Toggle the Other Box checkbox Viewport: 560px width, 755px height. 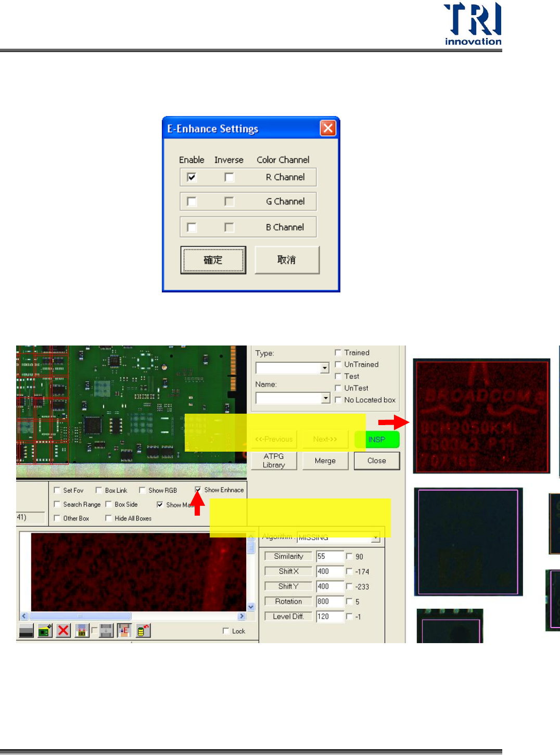[x=57, y=518]
